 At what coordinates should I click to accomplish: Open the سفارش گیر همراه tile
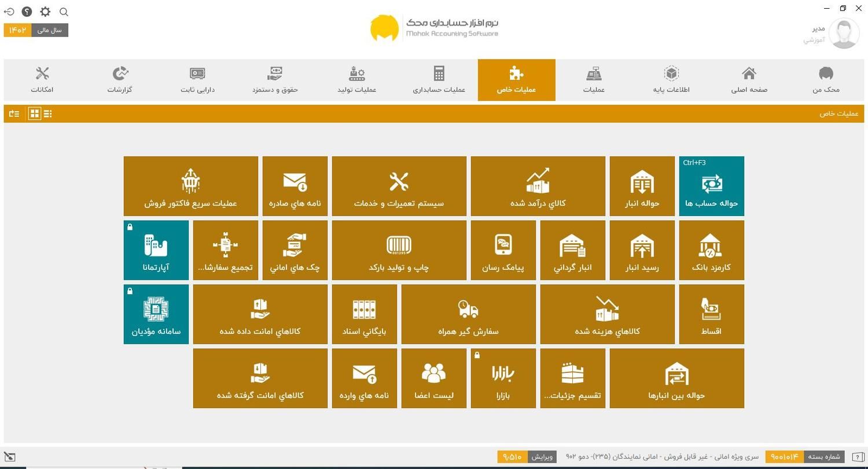(468, 314)
